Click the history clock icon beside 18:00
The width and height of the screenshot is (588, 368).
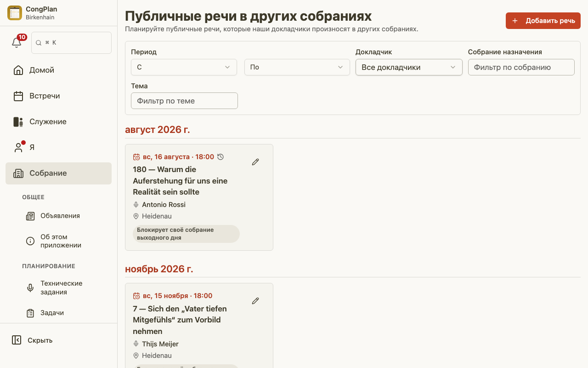click(x=220, y=157)
